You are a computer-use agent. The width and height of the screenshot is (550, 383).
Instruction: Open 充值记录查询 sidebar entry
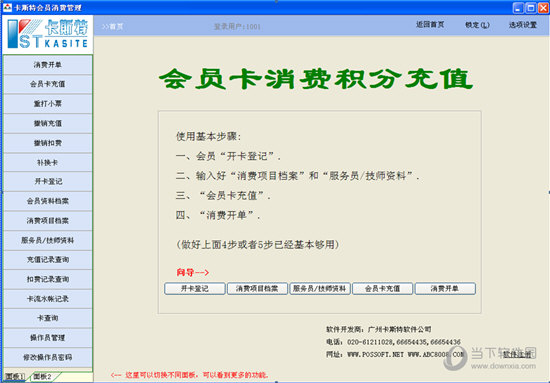click(x=48, y=260)
